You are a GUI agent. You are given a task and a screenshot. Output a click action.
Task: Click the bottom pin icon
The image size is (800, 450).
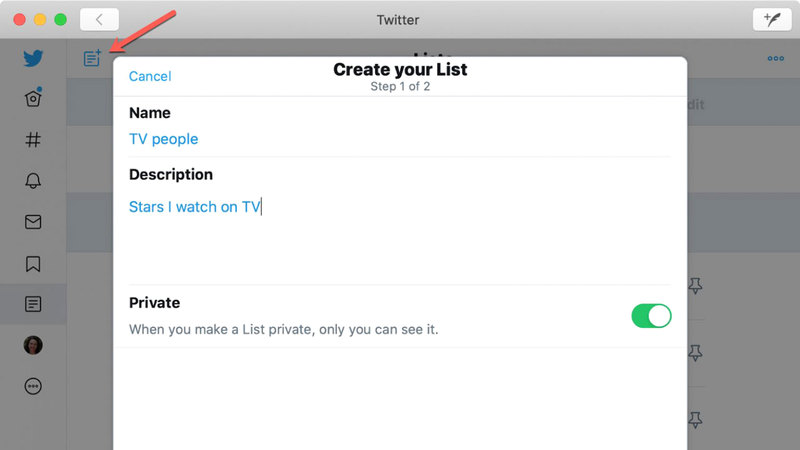pos(696,416)
